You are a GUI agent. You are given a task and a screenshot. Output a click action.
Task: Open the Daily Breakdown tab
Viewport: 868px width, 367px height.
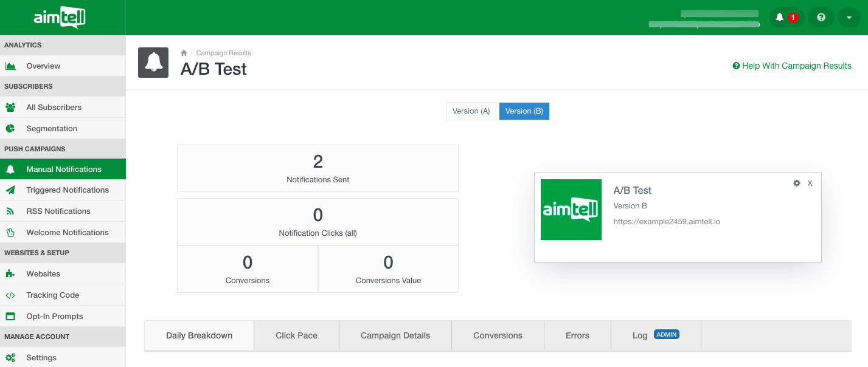[x=199, y=335]
